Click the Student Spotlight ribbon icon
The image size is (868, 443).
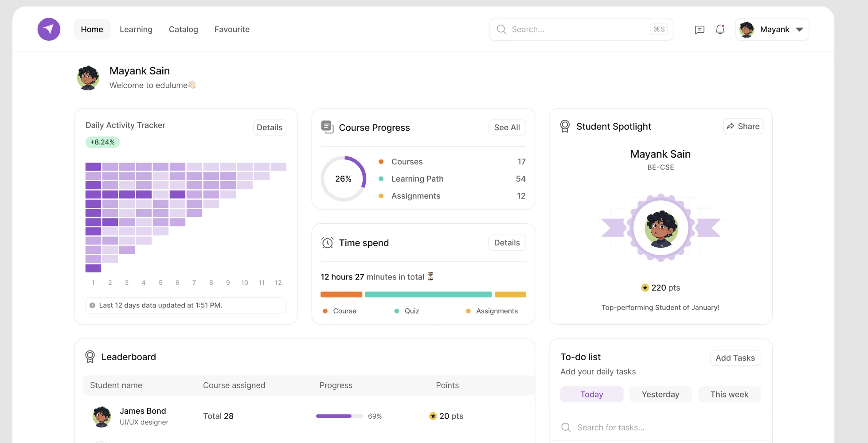(x=565, y=126)
